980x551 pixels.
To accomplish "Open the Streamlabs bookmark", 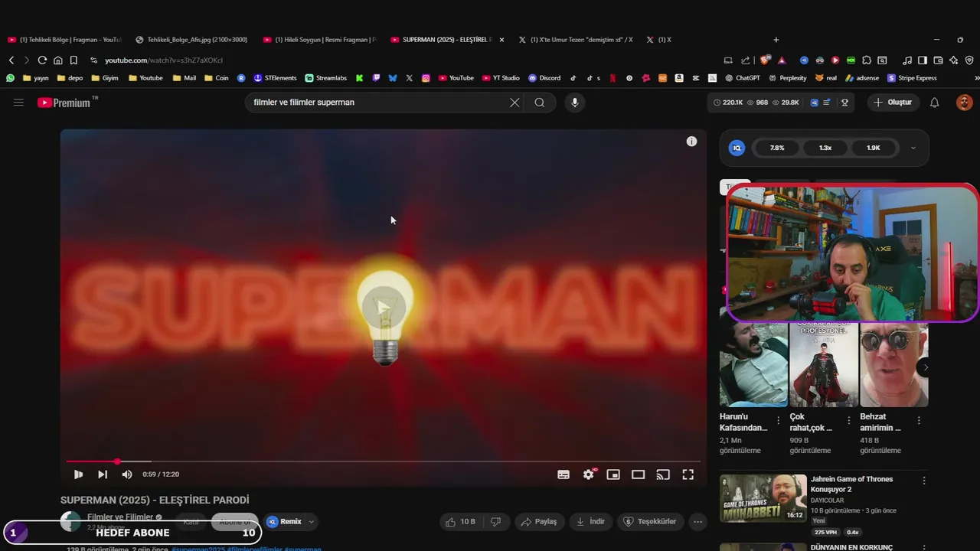I will [x=325, y=78].
